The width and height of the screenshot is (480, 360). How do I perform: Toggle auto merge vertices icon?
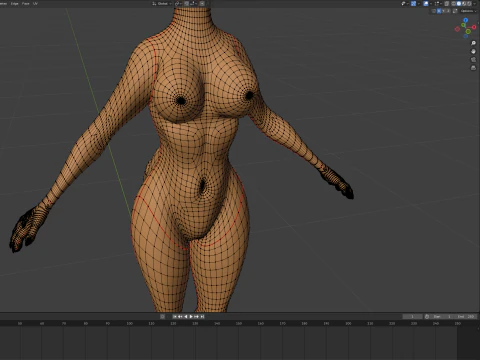(455, 11)
